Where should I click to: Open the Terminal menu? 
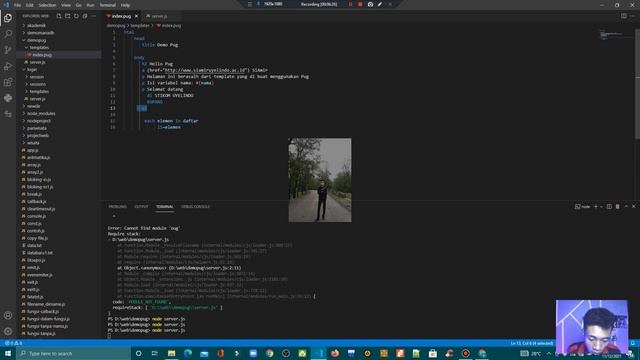108,5
